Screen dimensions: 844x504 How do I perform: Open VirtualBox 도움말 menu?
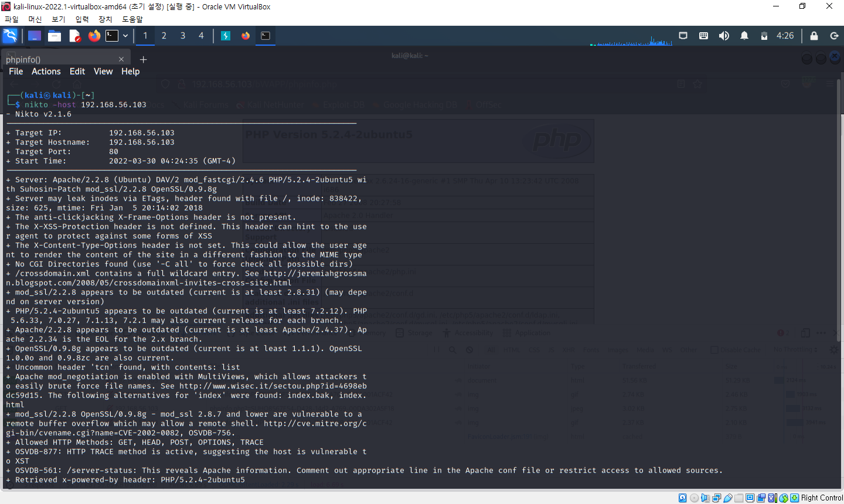click(x=132, y=19)
